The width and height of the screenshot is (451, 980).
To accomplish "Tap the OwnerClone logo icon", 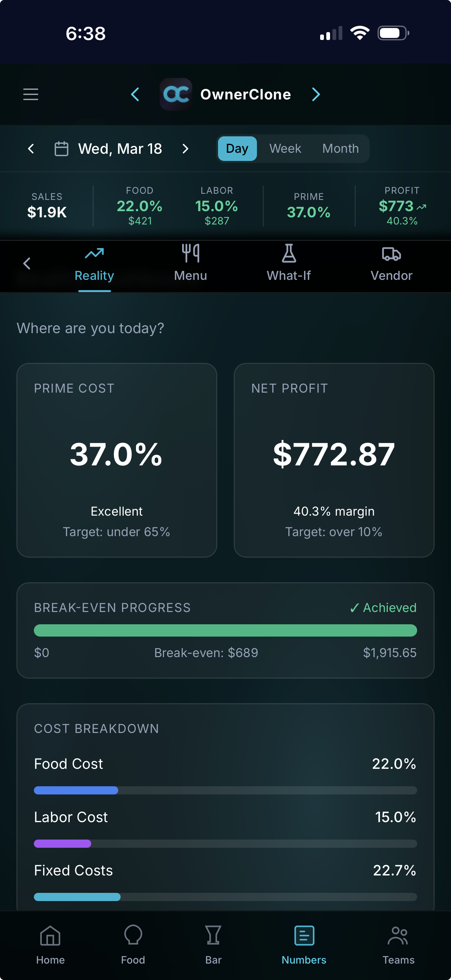I will [176, 94].
